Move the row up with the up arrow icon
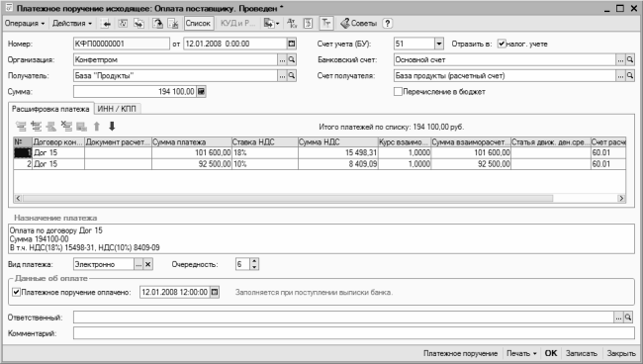The height and width of the screenshot is (364, 643). click(97, 127)
